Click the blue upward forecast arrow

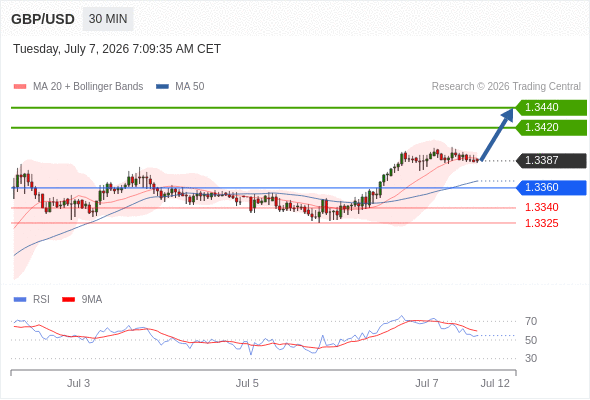coord(497,135)
